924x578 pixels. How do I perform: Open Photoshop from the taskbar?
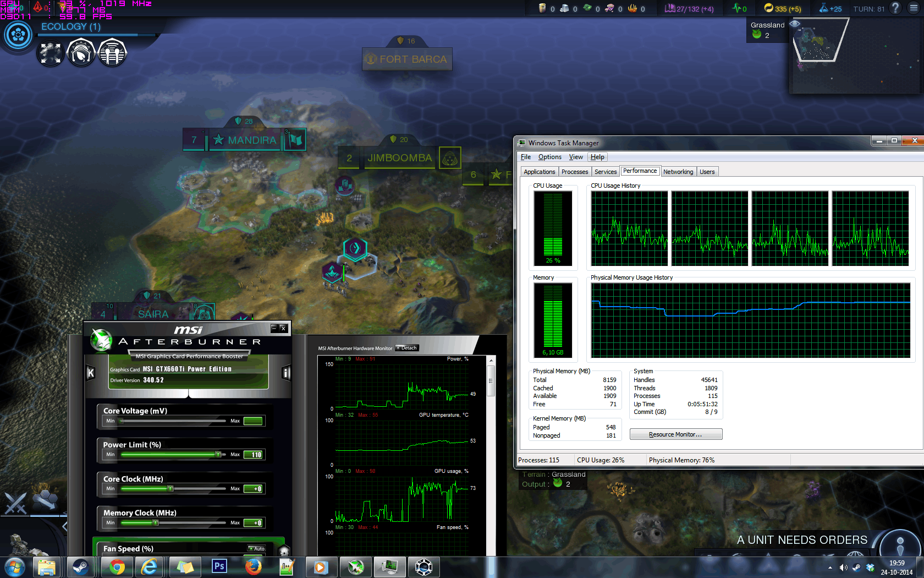pos(219,567)
